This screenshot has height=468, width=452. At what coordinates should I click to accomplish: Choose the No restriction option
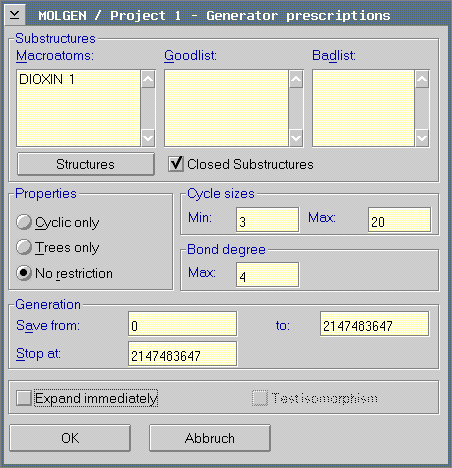pos(24,273)
